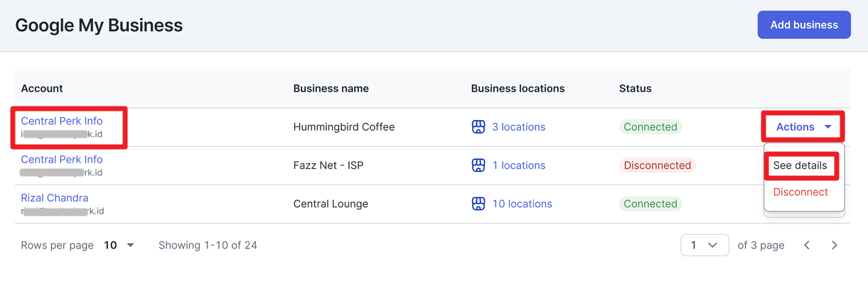Open first Central Perk Info account
Image resolution: width=868 pixels, height=286 pixels.
tap(62, 121)
